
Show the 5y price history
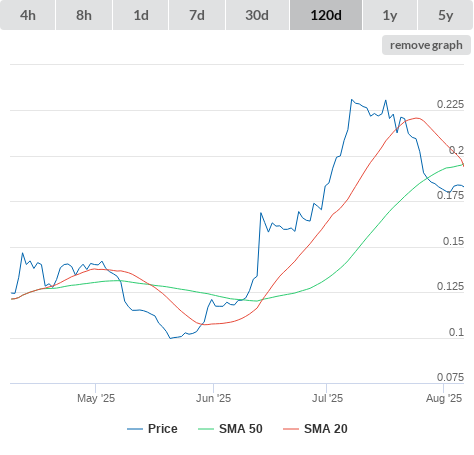click(445, 15)
